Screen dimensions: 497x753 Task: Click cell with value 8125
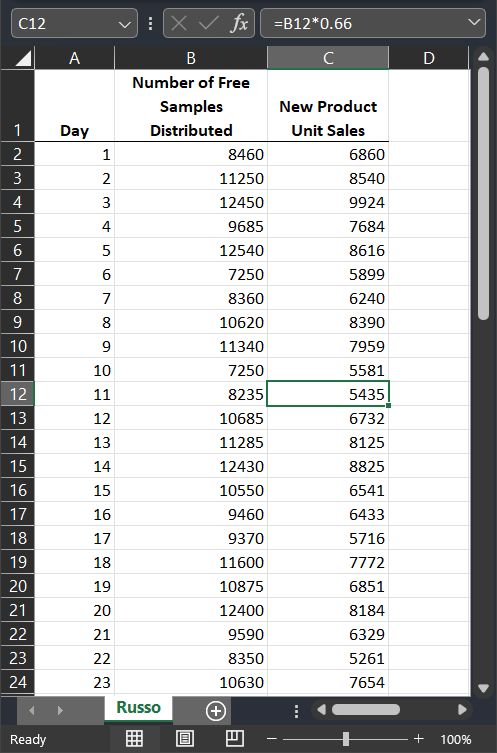tap(328, 442)
